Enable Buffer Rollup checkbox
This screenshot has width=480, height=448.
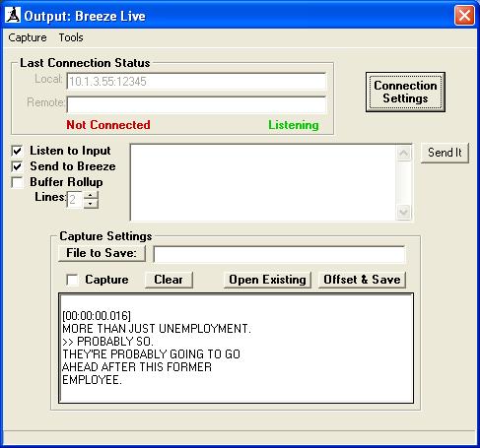click(17, 182)
